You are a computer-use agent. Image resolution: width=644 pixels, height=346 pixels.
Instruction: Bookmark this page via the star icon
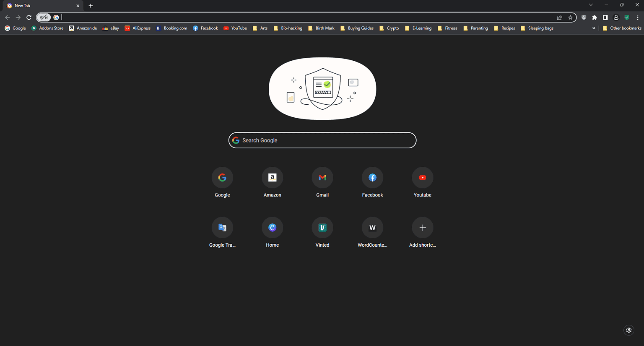coord(571,18)
